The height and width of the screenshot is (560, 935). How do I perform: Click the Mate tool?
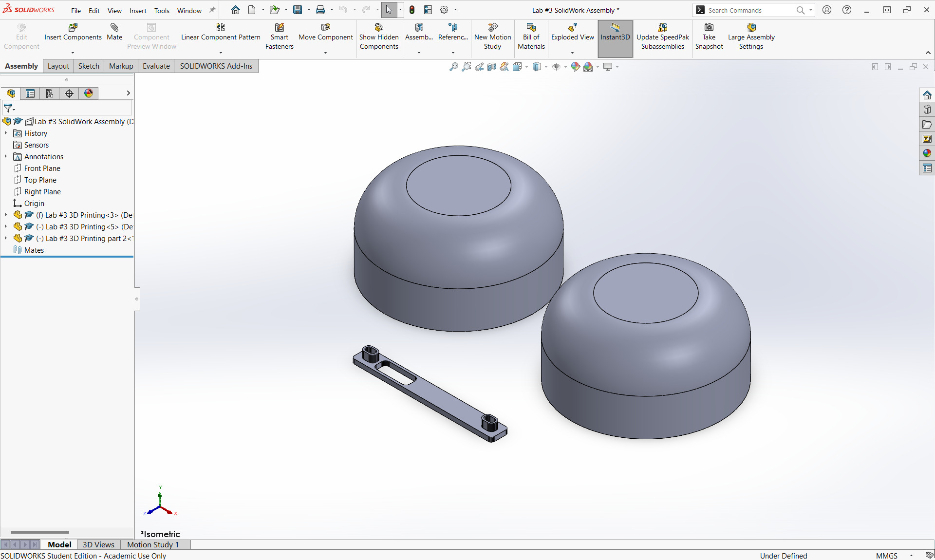(x=114, y=32)
